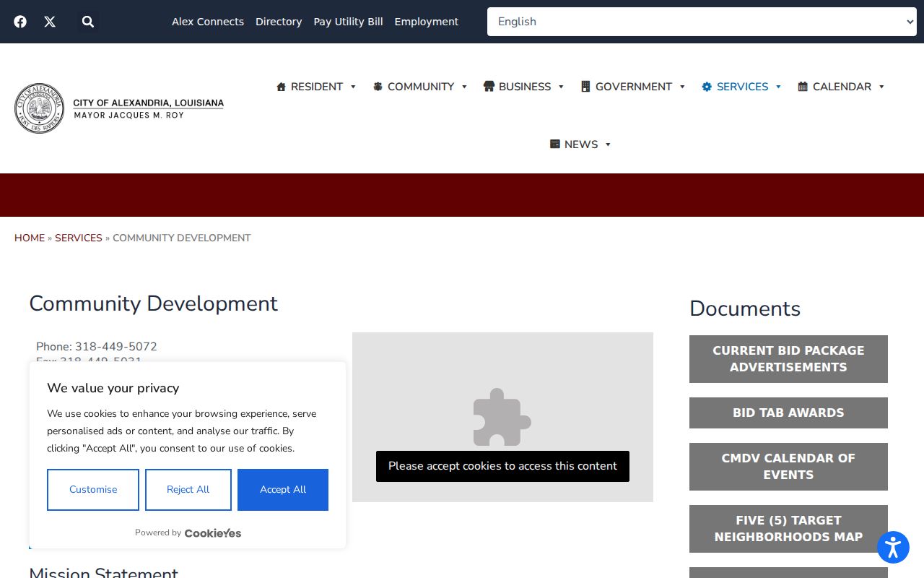Viewport: 924px width, 578px height.
Task: Open Current Bid Package Advertisements
Action: (788, 359)
